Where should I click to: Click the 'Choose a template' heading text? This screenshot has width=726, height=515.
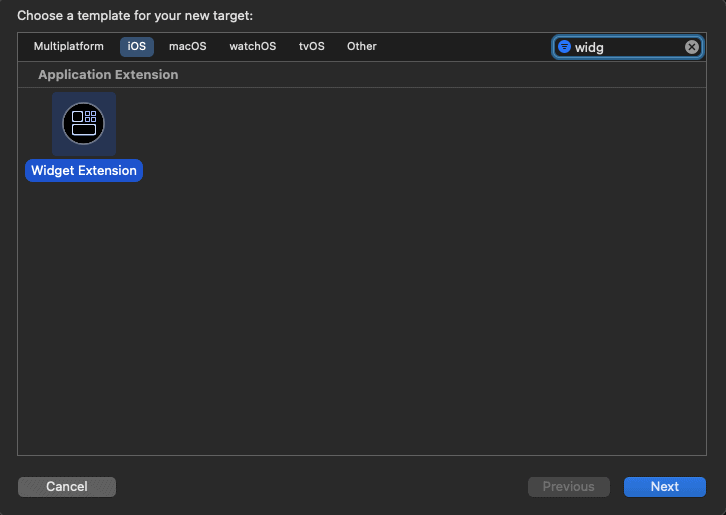tap(134, 16)
